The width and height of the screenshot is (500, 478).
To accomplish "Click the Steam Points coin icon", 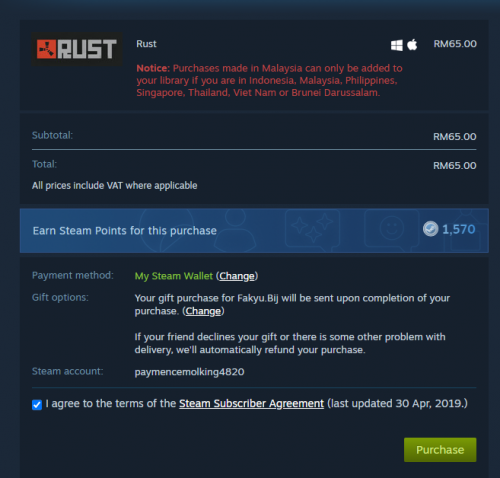I will 430,229.
